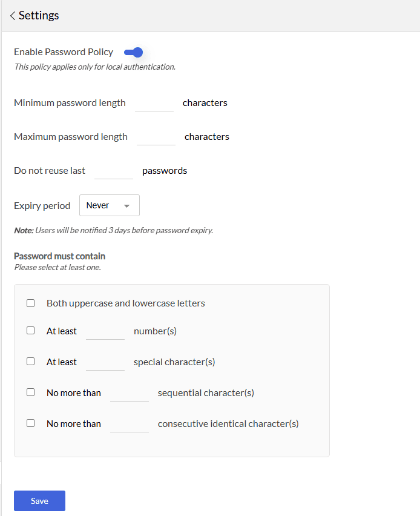This screenshot has height=516, width=420.
Task: Click the back arrow beside Settings
Action: (12, 16)
